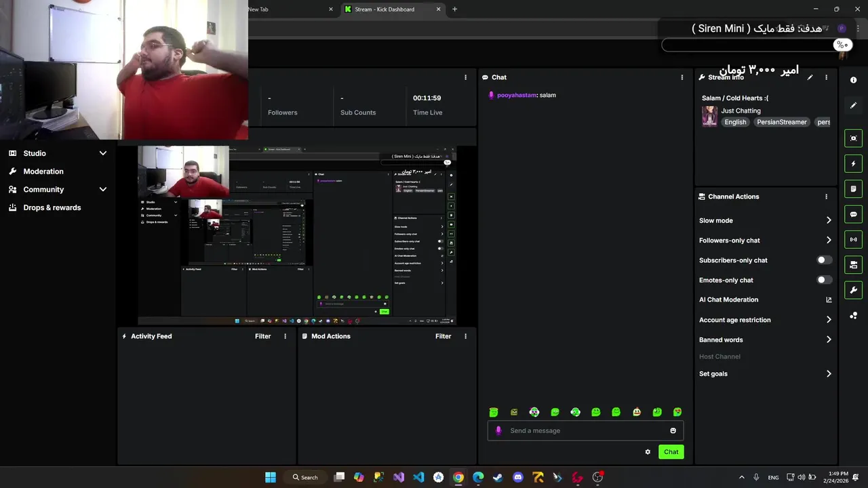Click the three-dots cluster icon in right sidebar
This screenshot has height=488, width=868.
point(853,316)
